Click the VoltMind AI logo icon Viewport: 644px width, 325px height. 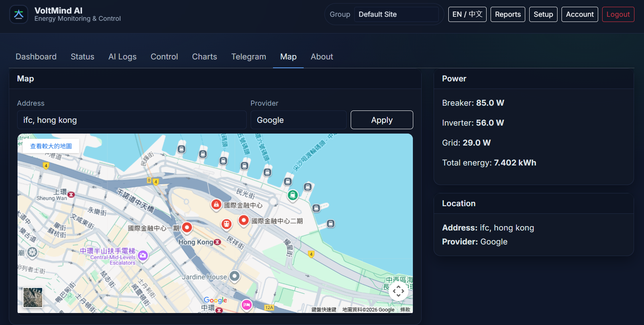coord(19,14)
